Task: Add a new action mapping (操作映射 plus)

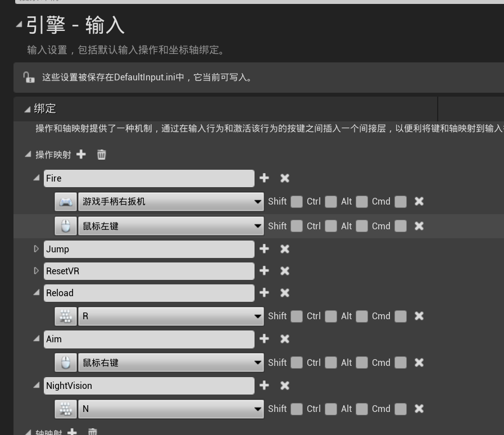Action: click(81, 155)
